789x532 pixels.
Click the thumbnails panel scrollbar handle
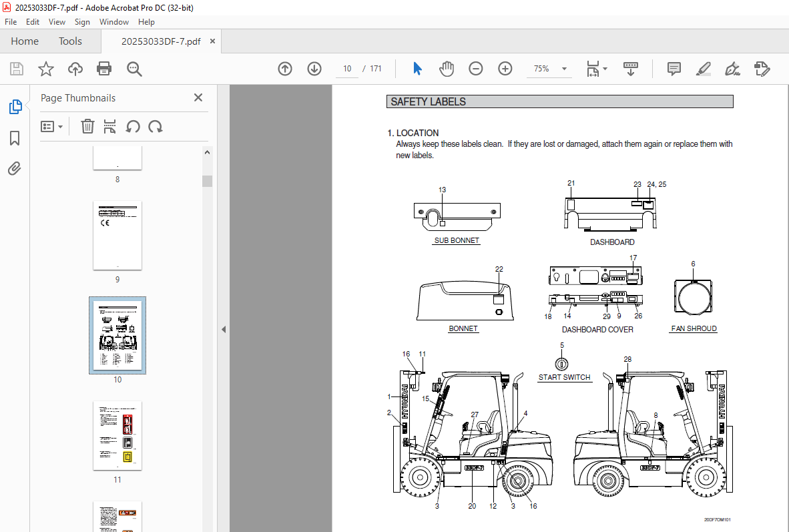coord(208,181)
